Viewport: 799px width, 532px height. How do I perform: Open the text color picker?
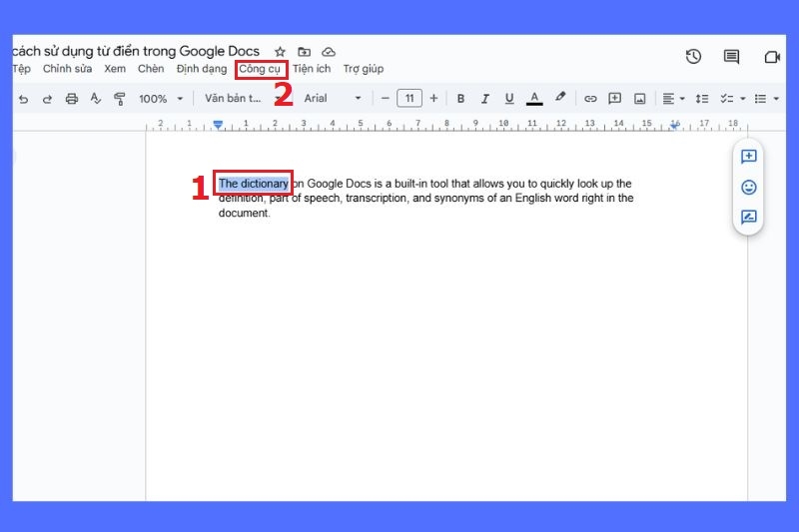coord(534,98)
